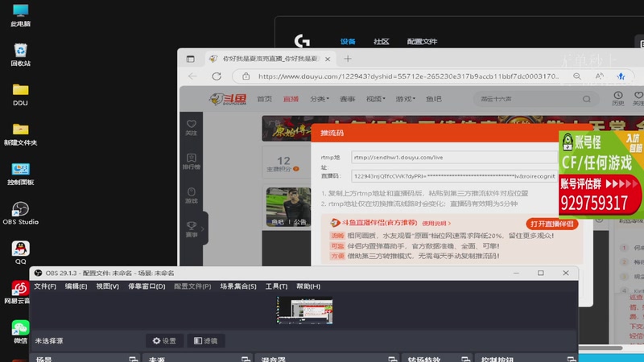The width and height of the screenshot is (644, 362).
Task: Click the OBS preview thumbnail
Action: [304, 311]
